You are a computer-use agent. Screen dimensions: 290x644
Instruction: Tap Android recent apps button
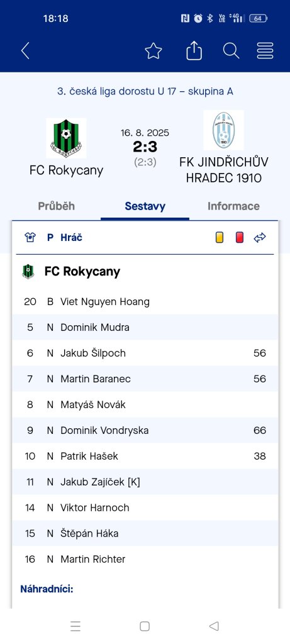pyautogui.click(x=75, y=626)
